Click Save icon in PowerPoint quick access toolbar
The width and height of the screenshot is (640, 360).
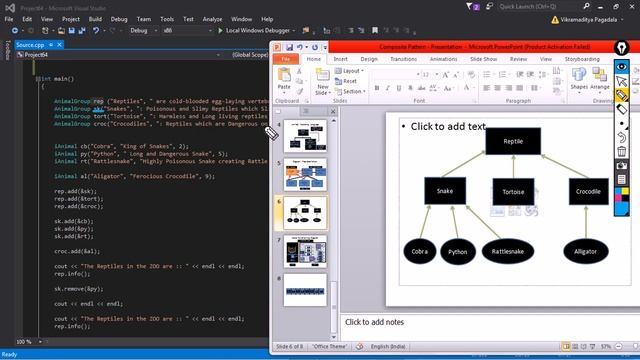[x=289, y=47]
